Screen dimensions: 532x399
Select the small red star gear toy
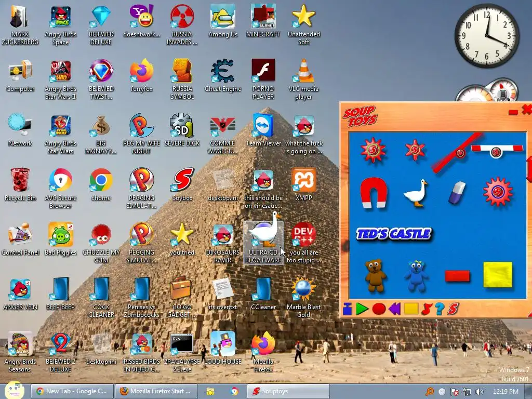point(415,149)
